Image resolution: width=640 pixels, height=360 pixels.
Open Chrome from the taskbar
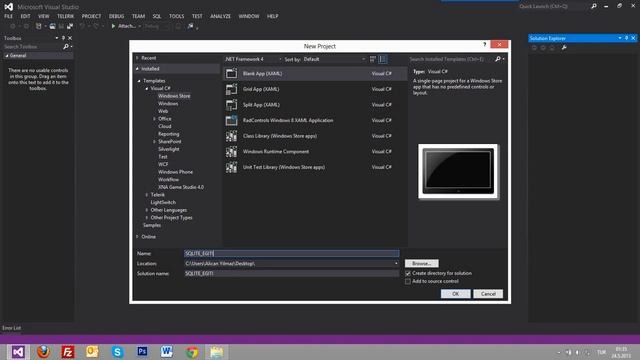[192, 351]
